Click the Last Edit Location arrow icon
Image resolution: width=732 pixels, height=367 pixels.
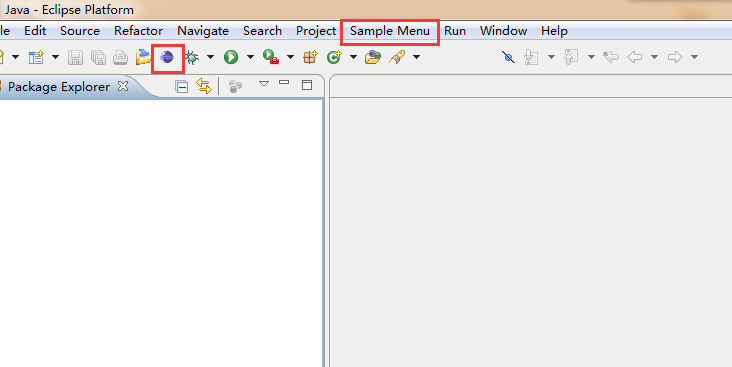pos(611,57)
